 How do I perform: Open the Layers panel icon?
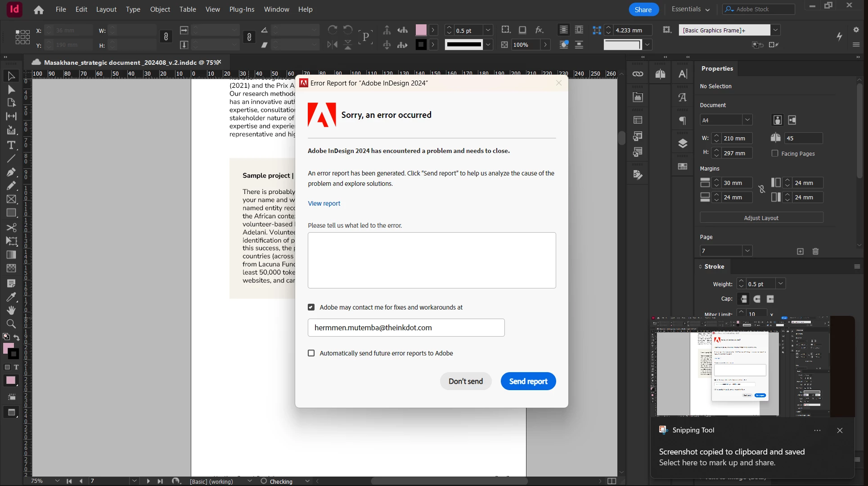683,144
